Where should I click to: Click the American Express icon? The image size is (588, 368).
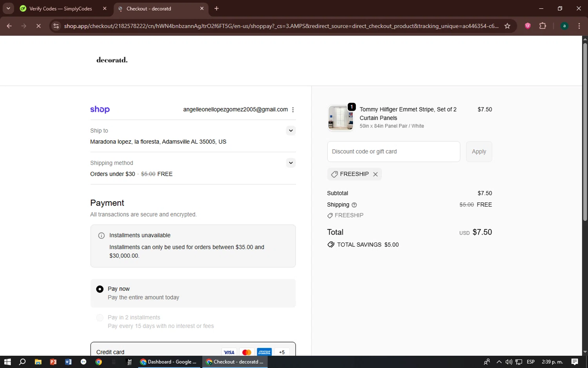coord(265,352)
